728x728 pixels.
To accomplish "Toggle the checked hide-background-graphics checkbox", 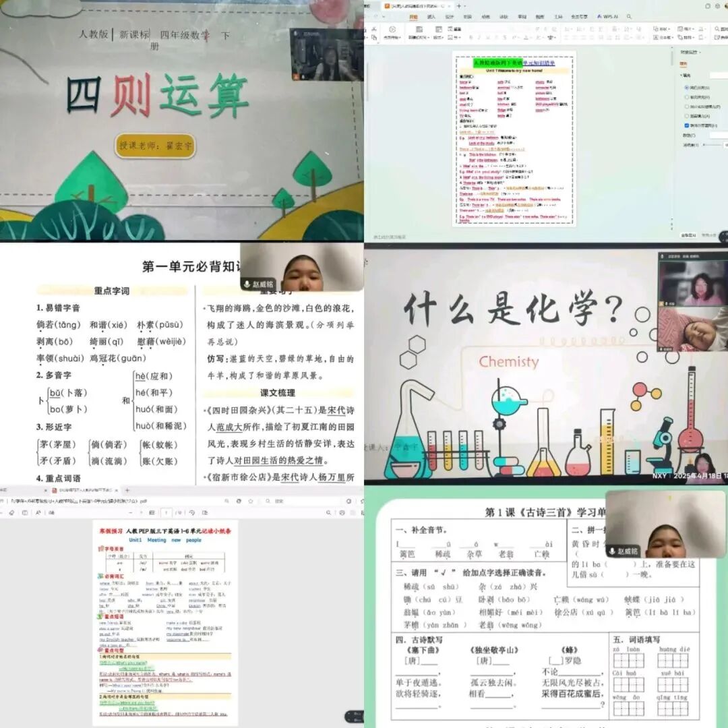I will [686, 125].
